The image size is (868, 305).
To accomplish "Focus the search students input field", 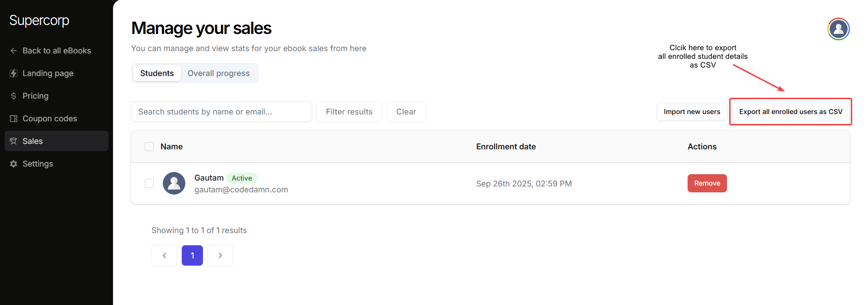I will click(221, 112).
